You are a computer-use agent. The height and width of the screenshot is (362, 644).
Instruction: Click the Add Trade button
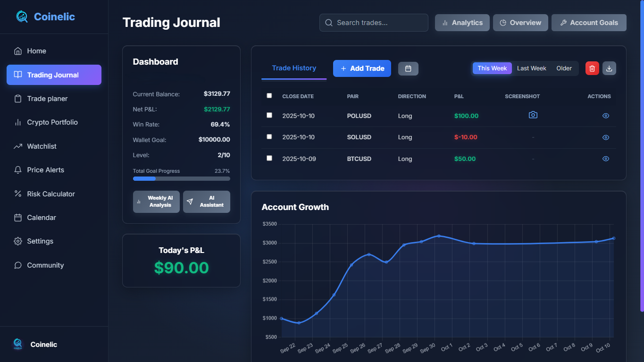pyautogui.click(x=362, y=68)
